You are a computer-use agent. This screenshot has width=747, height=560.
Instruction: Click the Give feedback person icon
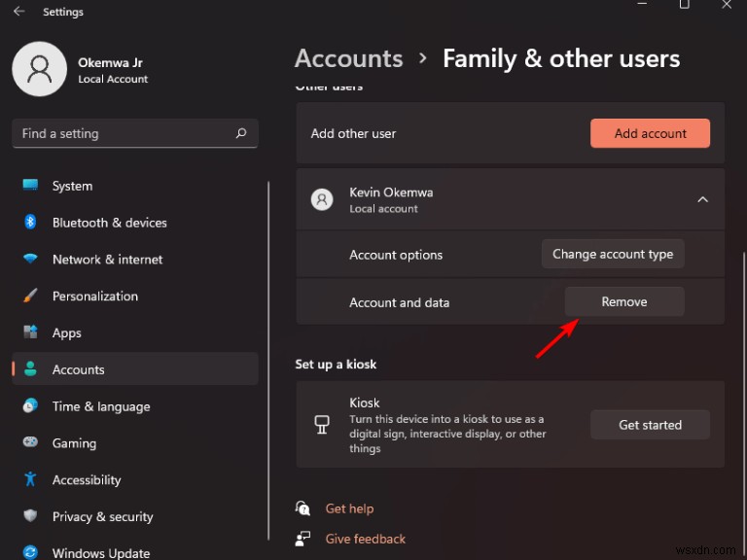tap(302, 539)
